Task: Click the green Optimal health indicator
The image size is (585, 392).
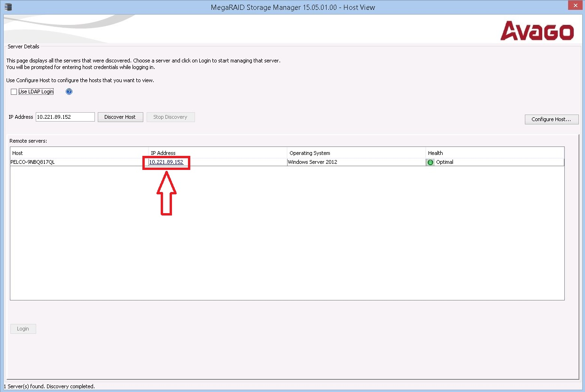Action: (x=430, y=162)
